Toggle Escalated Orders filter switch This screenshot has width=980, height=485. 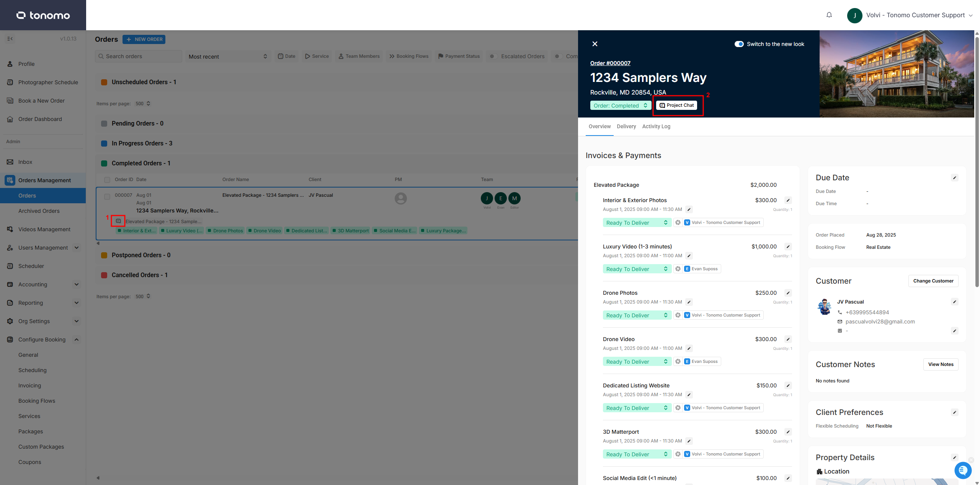(x=493, y=56)
